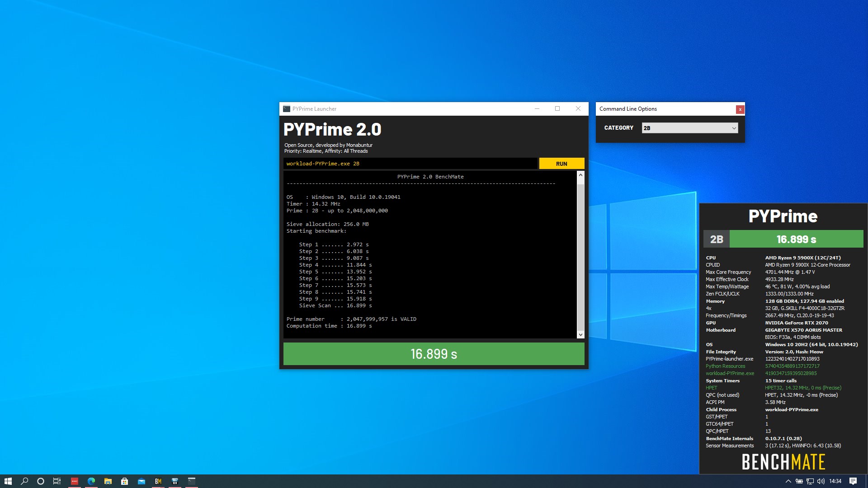Click 'Open Source, developed by Monabuntur' text
868x488 pixels.
tap(329, 145)
